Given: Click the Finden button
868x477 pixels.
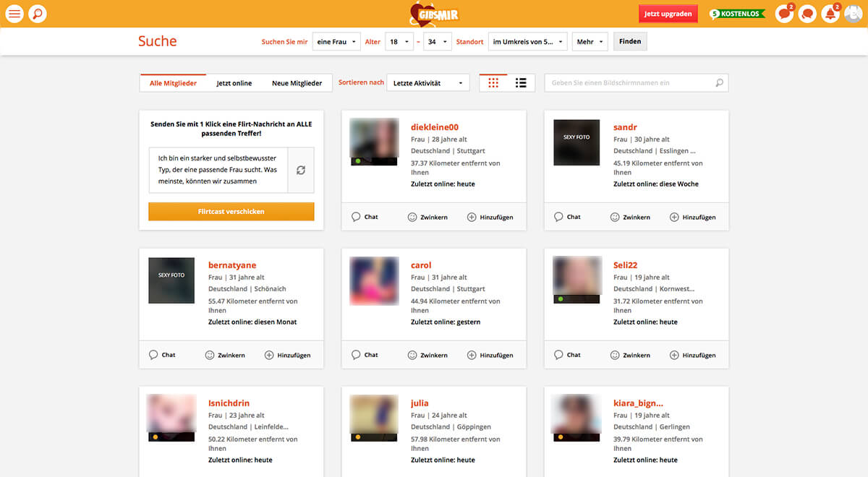Looking at the screenshot, I should 630,42.
